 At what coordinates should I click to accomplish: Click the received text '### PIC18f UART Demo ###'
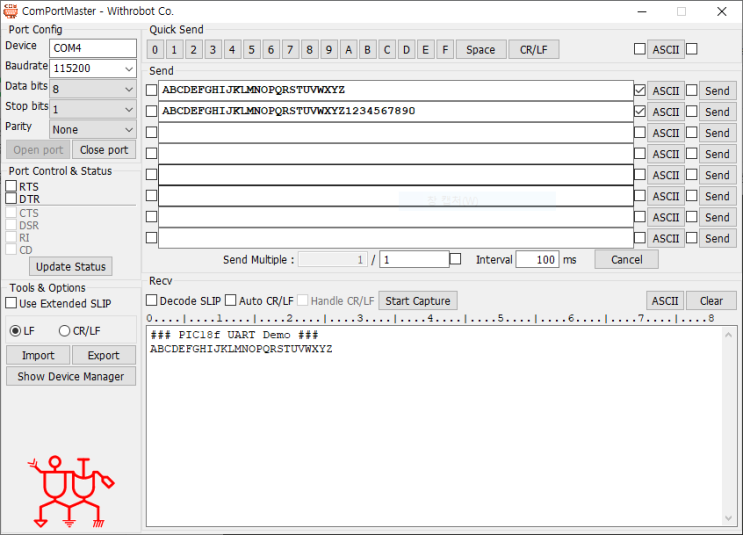(x=235, y=335)
